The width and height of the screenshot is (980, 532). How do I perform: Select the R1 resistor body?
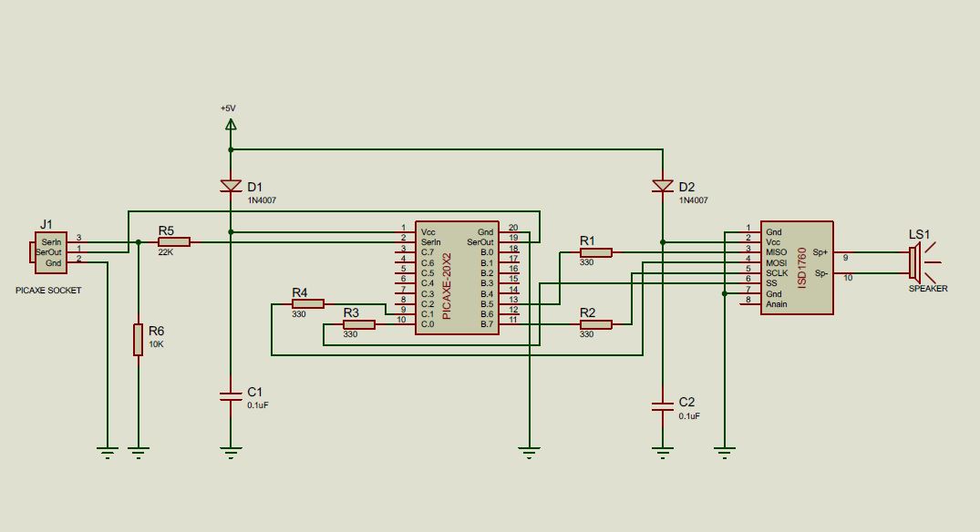595,252
